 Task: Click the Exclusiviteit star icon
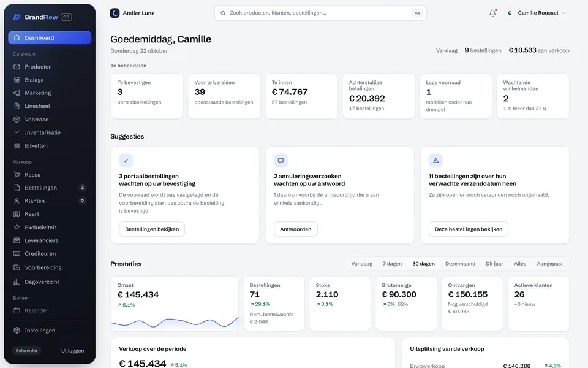[x=17, y=227]
